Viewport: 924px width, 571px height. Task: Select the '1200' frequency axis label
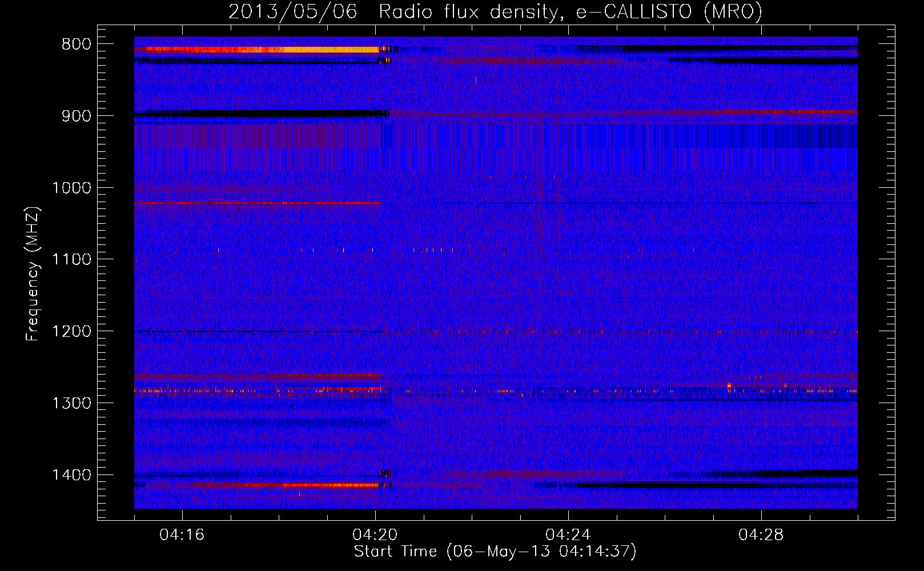click(x=71, y=332)
